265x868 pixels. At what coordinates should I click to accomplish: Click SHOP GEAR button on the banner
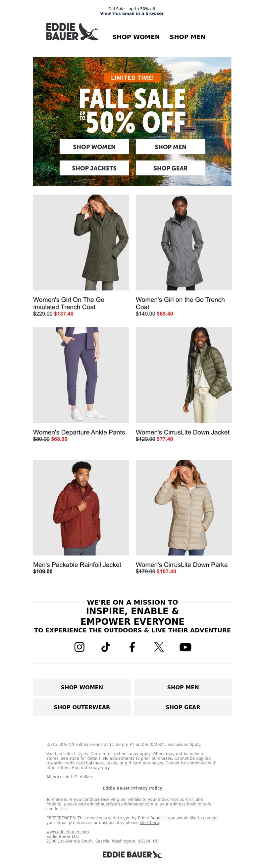(170, 168)
